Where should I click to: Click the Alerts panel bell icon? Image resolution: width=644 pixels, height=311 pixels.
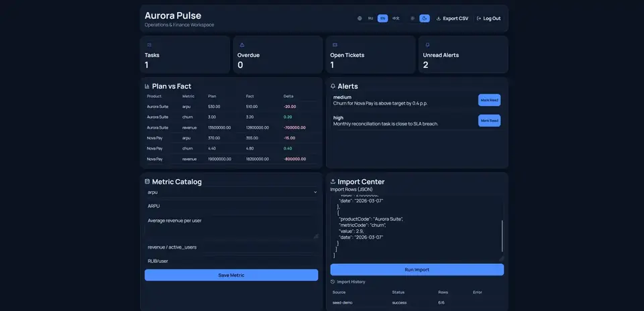pyautogui.click(x=333, y=86)
